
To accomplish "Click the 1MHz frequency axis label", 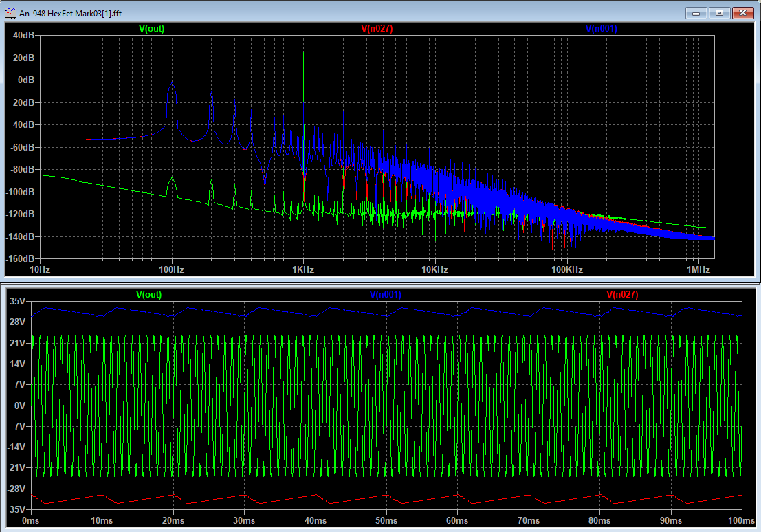I will pos(698,269).
